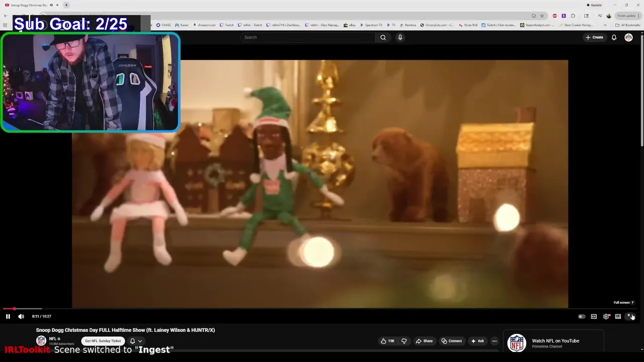Image resolution: width=644 pixels, height=362 pixels.
Task: Open the Straw Poll bookmark
Action: click(468, 25)
